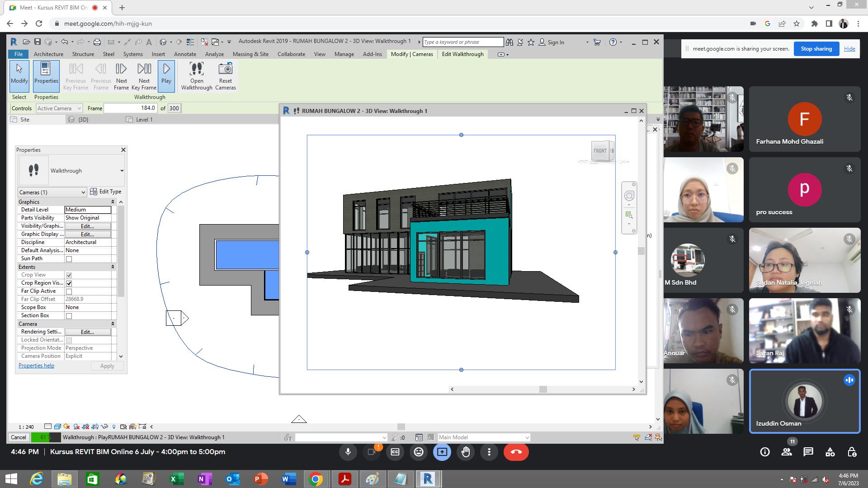Open Meet more options menu

coord(489,452)
